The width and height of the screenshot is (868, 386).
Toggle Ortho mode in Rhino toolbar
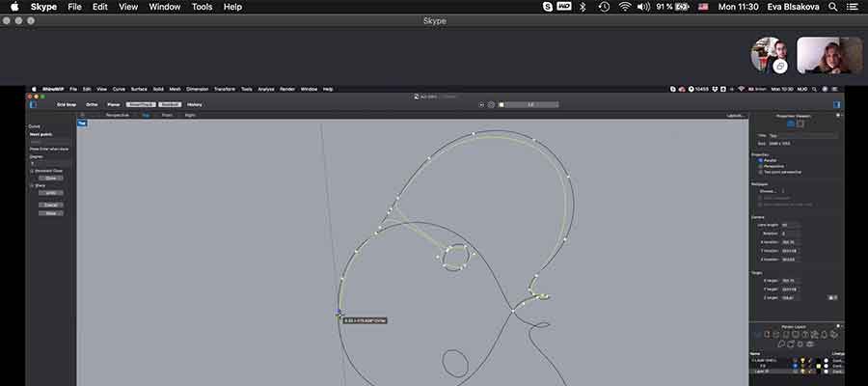(x=92, y=104)
